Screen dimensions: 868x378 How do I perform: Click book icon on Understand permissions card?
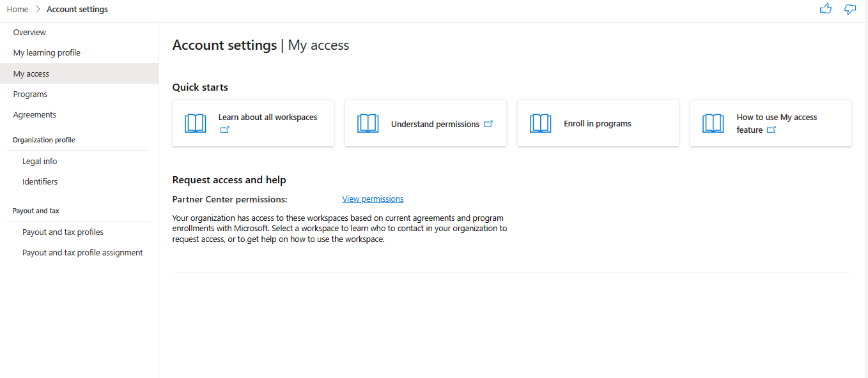coord(368,123)
